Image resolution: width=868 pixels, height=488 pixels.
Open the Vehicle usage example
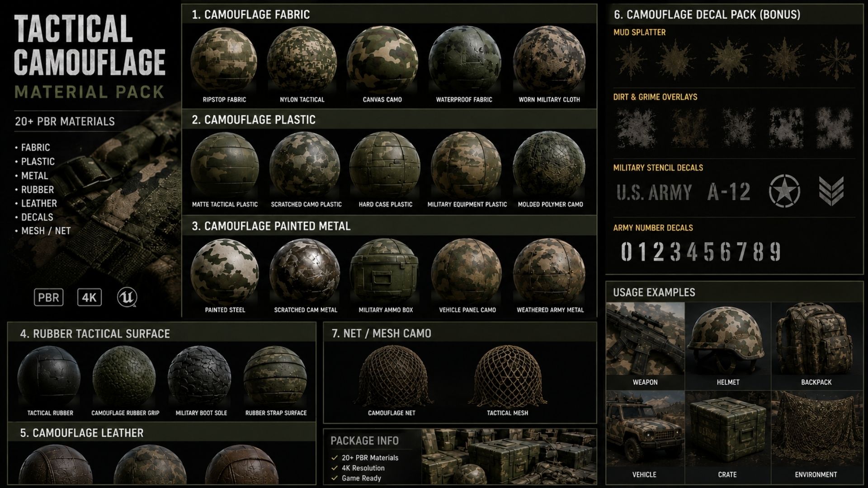coord(645,436)
